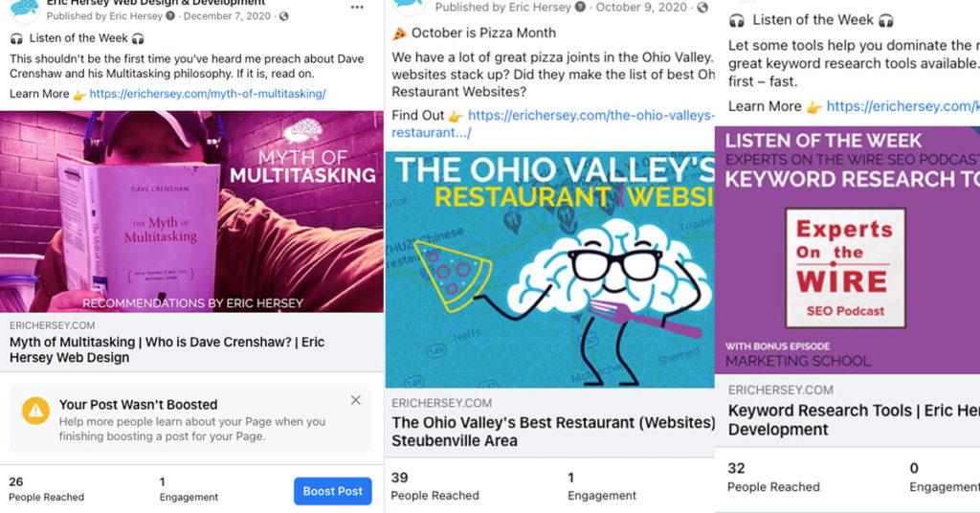Viewport: 980px width, 513px height.
Task: Click globe privacy icon beside December 7, 2020
Action: pos(284,17)
